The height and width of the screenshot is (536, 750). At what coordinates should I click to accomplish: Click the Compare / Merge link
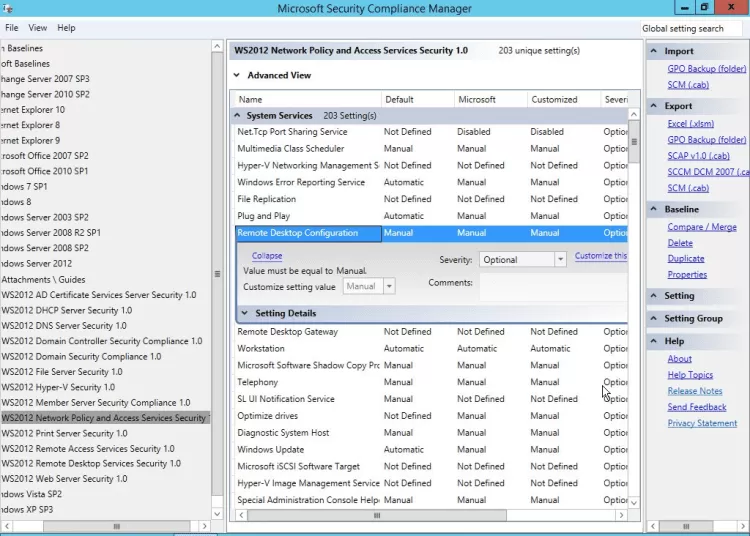click(701, 227)
